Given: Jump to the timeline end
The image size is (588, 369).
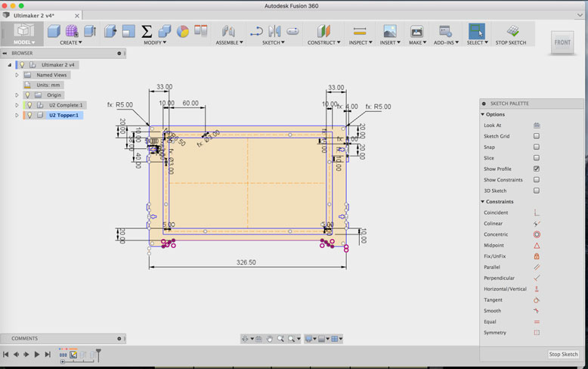Looking at the screenshot, I should pyautogui.click(x=48, y=354).
